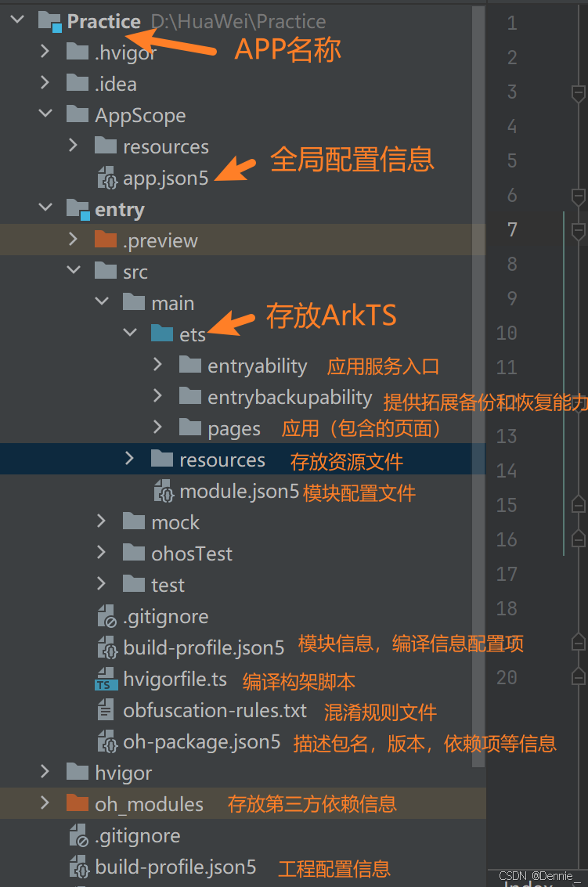Select the resources item under main
The width and height of the screenshot is (588, 887).
pos(223,460)
